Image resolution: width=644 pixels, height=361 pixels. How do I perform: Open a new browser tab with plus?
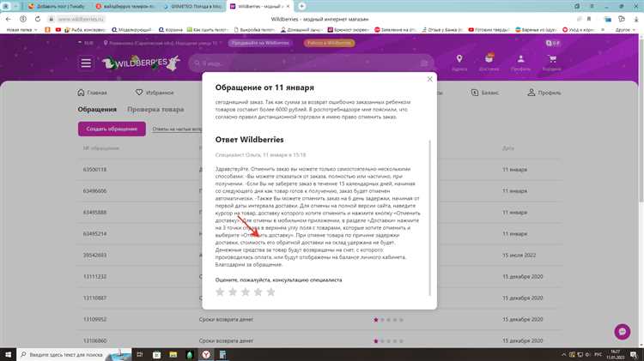pyautogui.click(x=302, y=6)
